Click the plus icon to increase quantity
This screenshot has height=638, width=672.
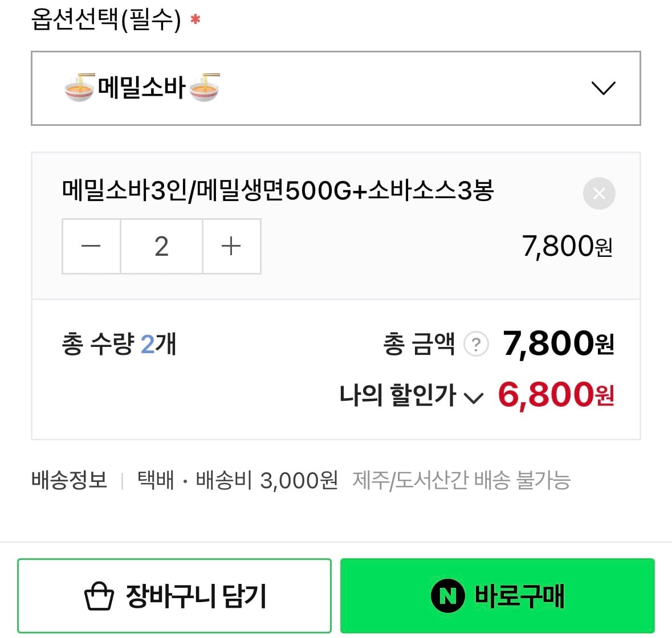[x=231, y=246]
